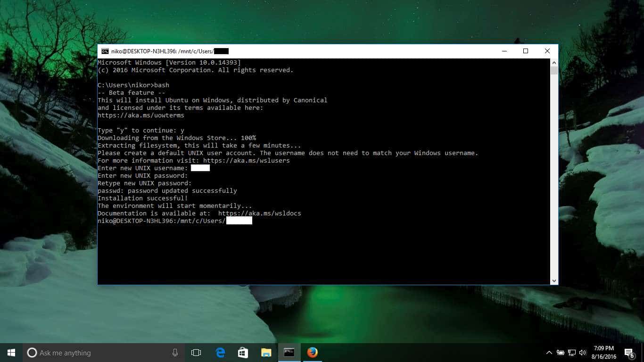Close the bash console window
Image resolution: width=644 pixels, height=362 pixels.
coord(547,51)
